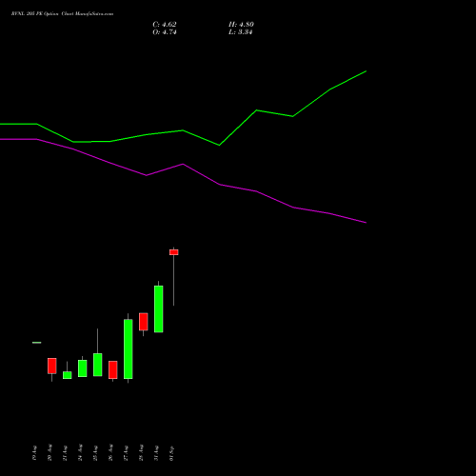Viewport: 476px width, 476px height.
Task: Click the chart title text at top left
Action: pos(62,14)
